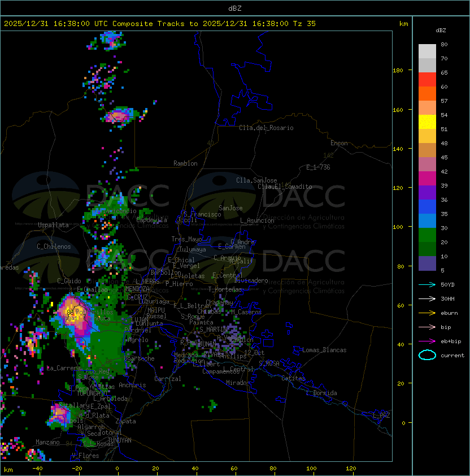Click the 'Encon' place label
The height and width of the screenshot is (476, 470).
(339, 143)
